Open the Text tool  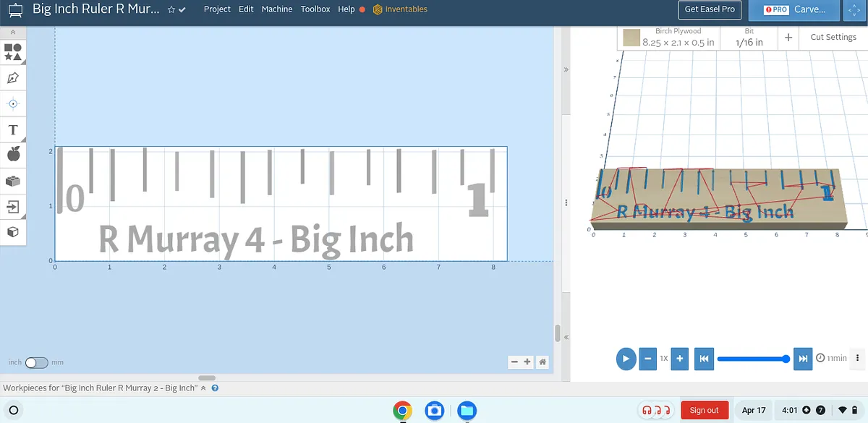[x=13, y=130]
